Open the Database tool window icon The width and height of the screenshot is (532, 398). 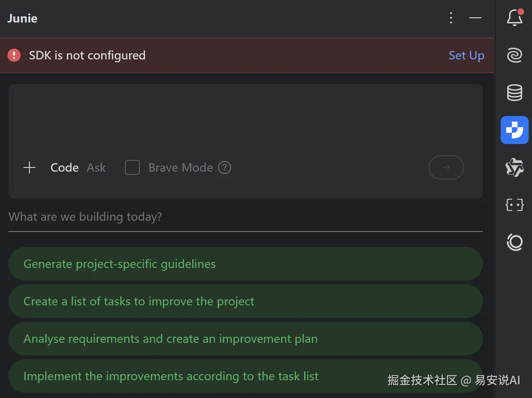pyautogui.click(x=514, y=93)
